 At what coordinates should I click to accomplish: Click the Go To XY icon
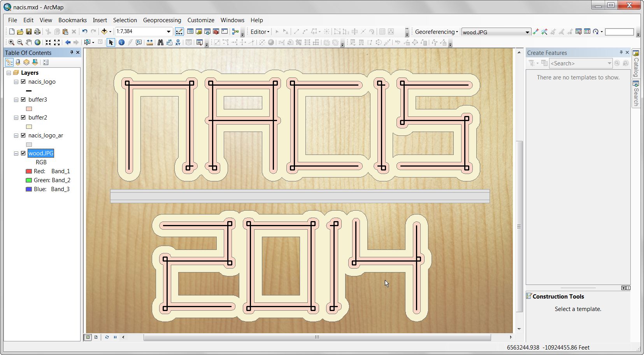(178, 42)
